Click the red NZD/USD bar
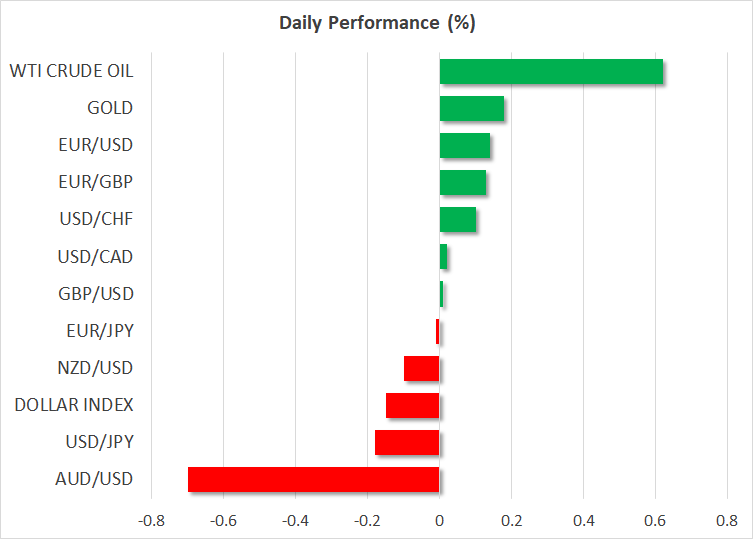 [421, 368]
